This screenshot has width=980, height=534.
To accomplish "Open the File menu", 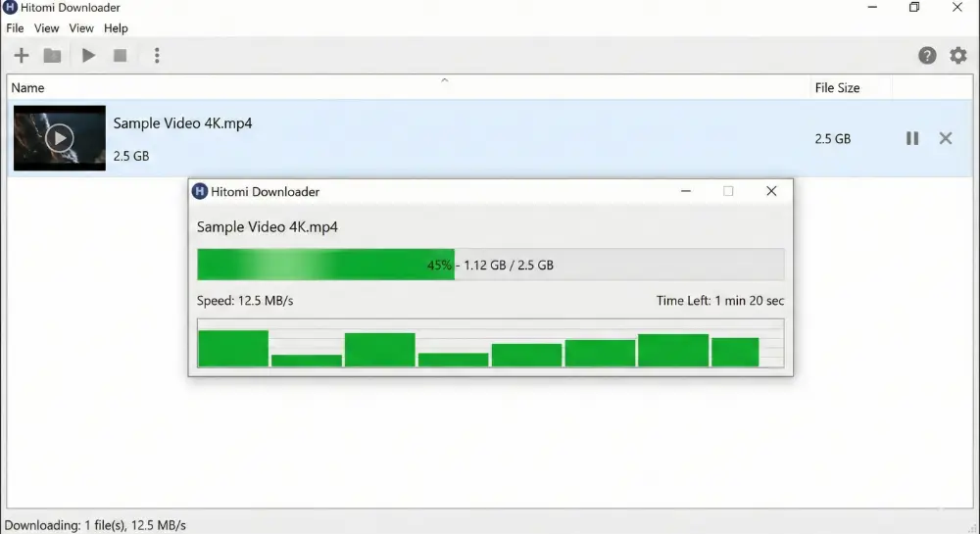I will (x=15, y=28).
